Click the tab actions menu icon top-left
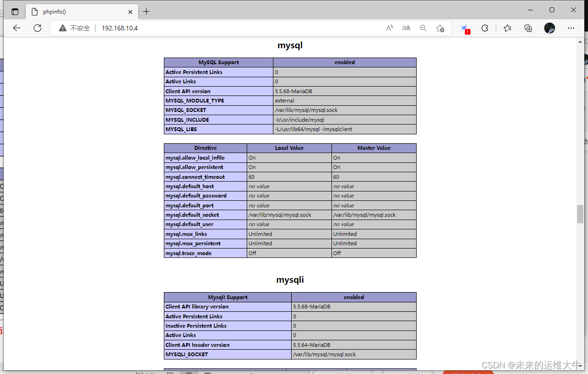The image size is (588, 374). pyautogui.click(x=15, y=11)
